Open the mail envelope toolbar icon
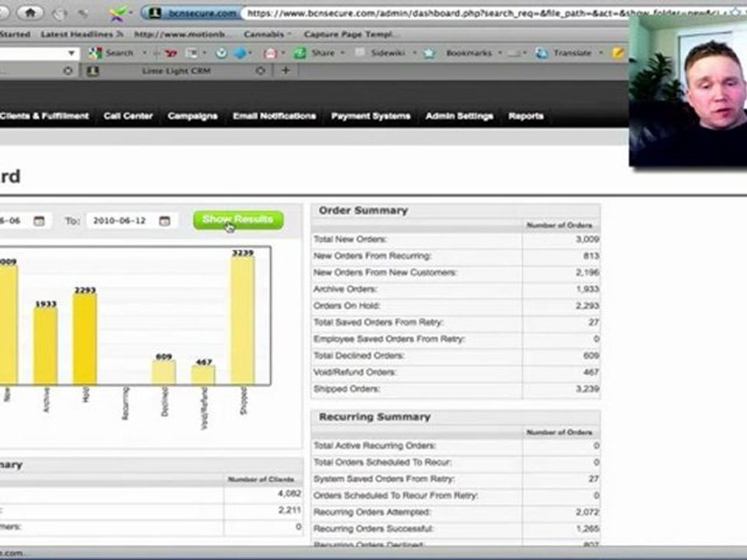Image resolution: width=747 pixels, height=560 pixels. click(x=270, y=54)
